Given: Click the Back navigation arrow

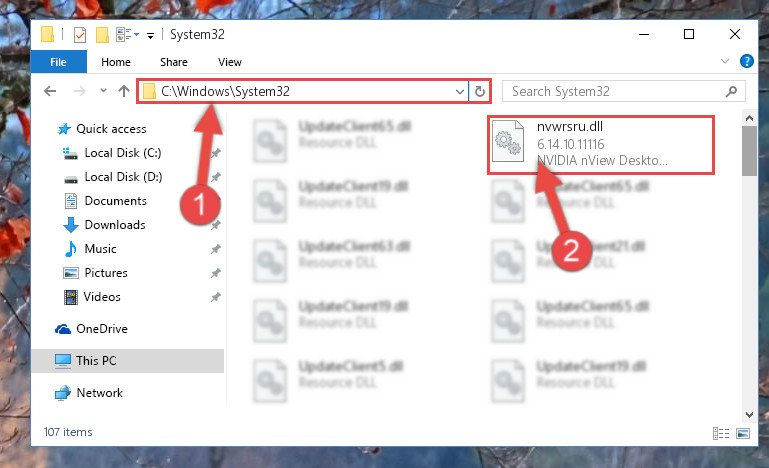Looking at the screenshot, I should click(x=50, y=91).
